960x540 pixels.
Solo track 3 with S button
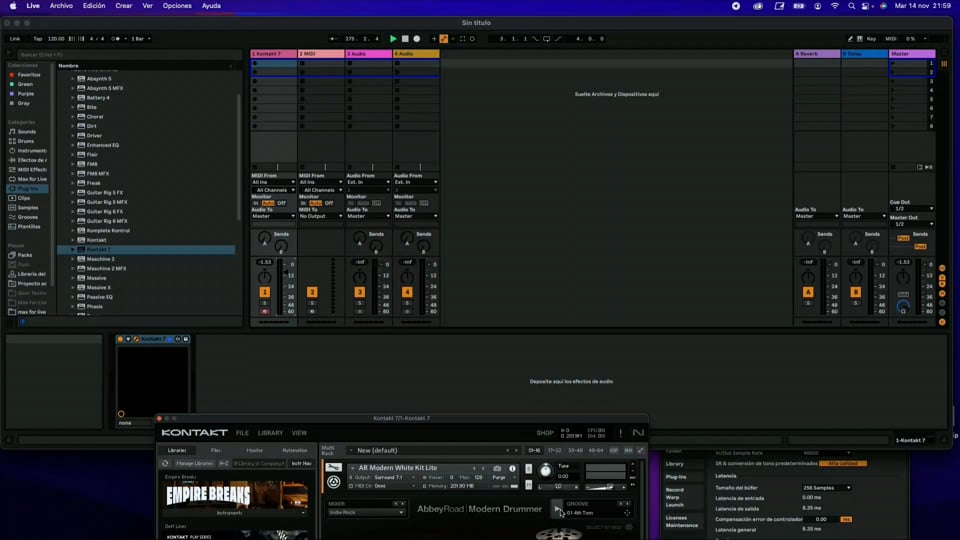(x=359, y=303)
